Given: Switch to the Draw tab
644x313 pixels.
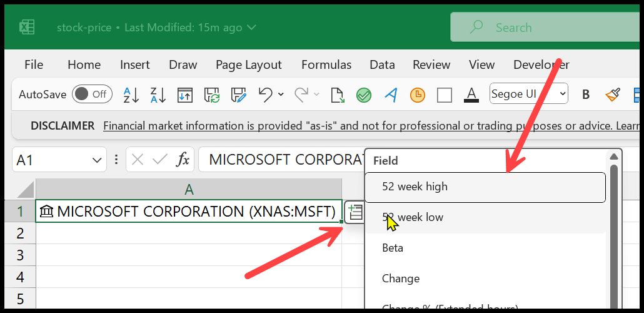Looking at the screenshot, I should click(183, 65).
